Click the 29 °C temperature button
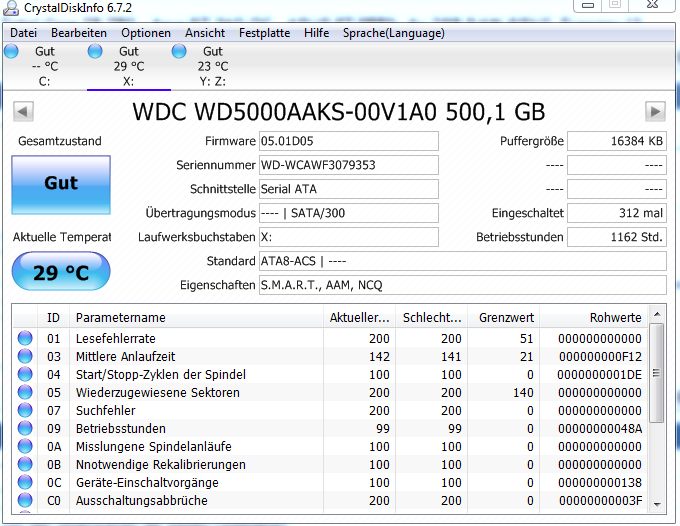The width and height of the screenshot is (680, 526). pos(61,272)
